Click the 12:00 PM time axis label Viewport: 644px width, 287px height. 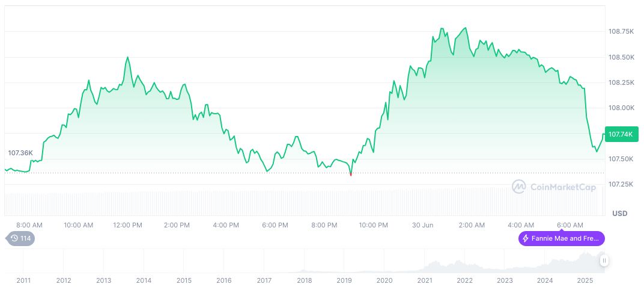127,225
